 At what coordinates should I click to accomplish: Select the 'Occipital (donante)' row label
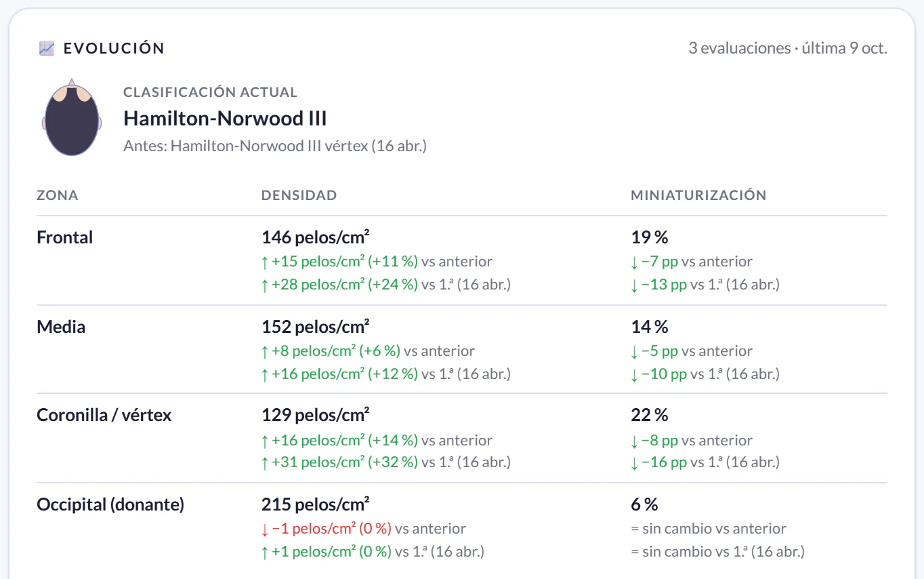[110, 504]
